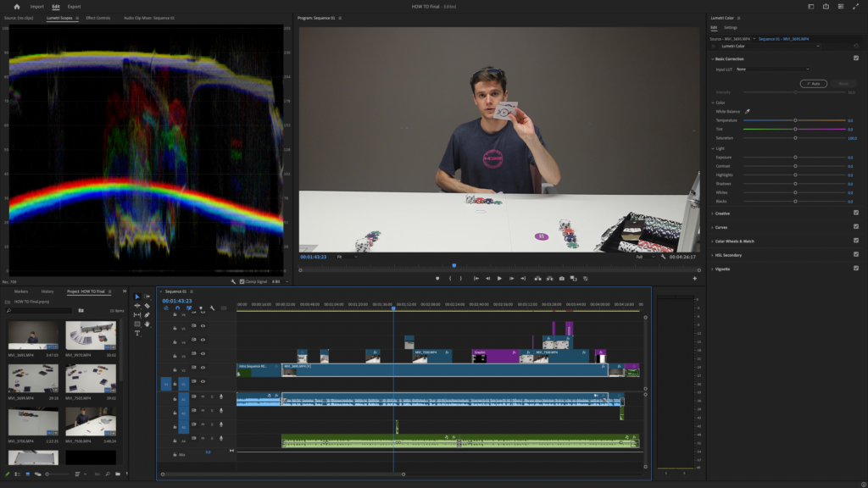Click the Home icon in top bar
This screenshot has width=868, height=488.
[x=16, y=6]
